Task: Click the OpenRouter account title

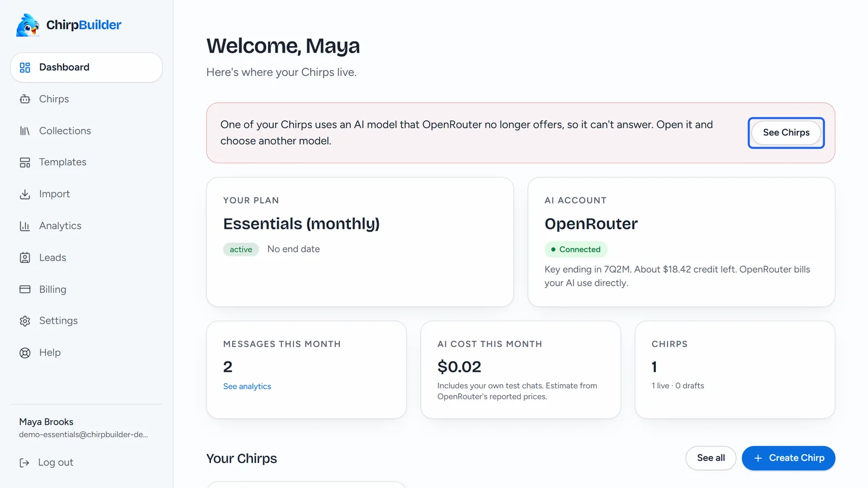Action: 591,224
